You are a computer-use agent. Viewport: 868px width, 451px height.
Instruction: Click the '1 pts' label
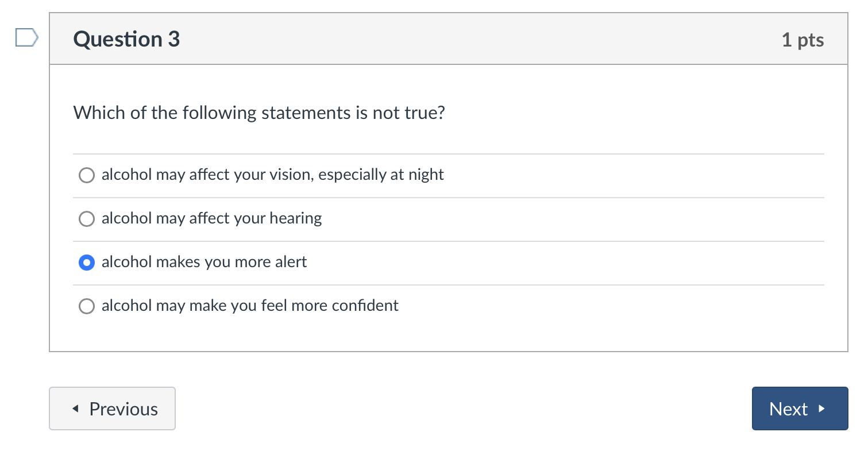803,40
